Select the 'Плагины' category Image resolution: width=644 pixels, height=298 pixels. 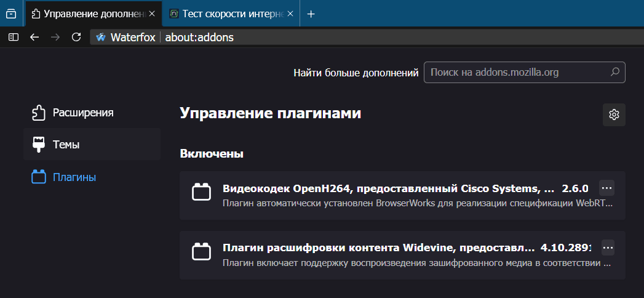92,177
